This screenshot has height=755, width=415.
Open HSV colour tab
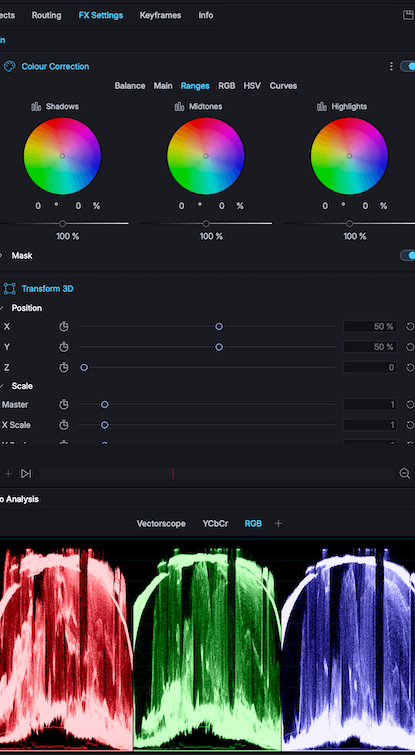pyautogui.click(x=252, y=86)
